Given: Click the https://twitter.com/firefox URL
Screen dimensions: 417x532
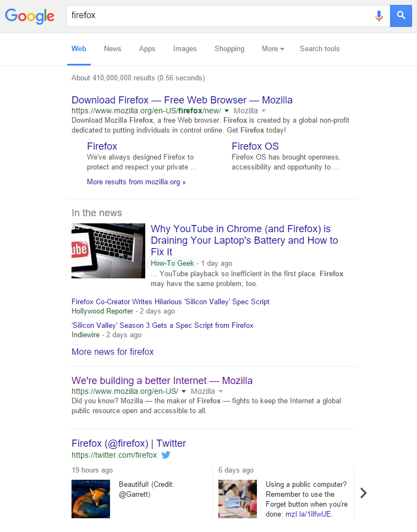Looking at the screenshot, I should point(114,455).
